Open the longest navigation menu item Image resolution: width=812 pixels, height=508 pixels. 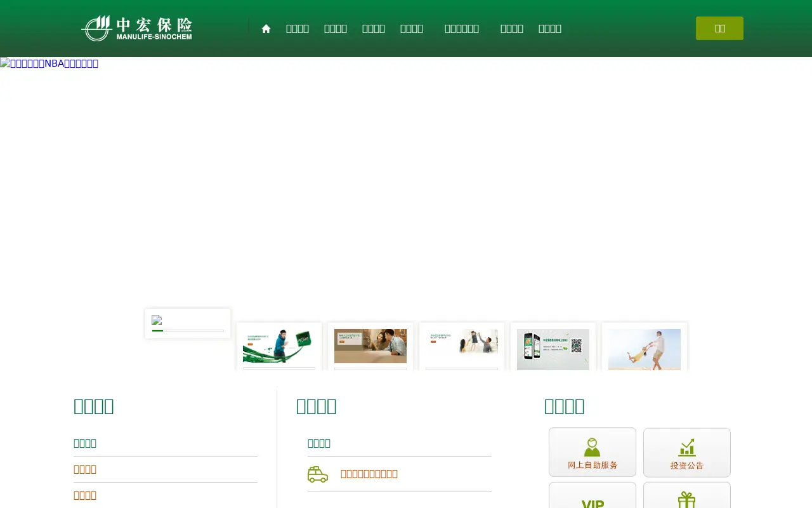(x=462, y=29)
